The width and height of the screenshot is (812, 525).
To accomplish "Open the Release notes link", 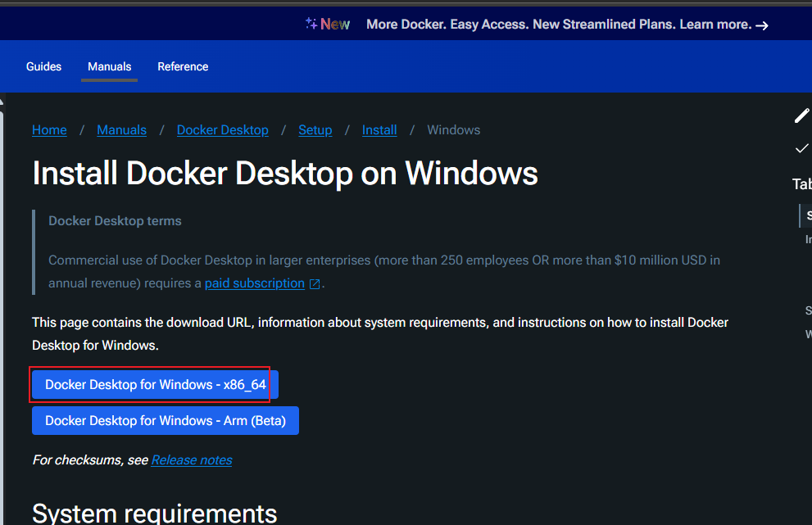I will (x=192, y=459).
